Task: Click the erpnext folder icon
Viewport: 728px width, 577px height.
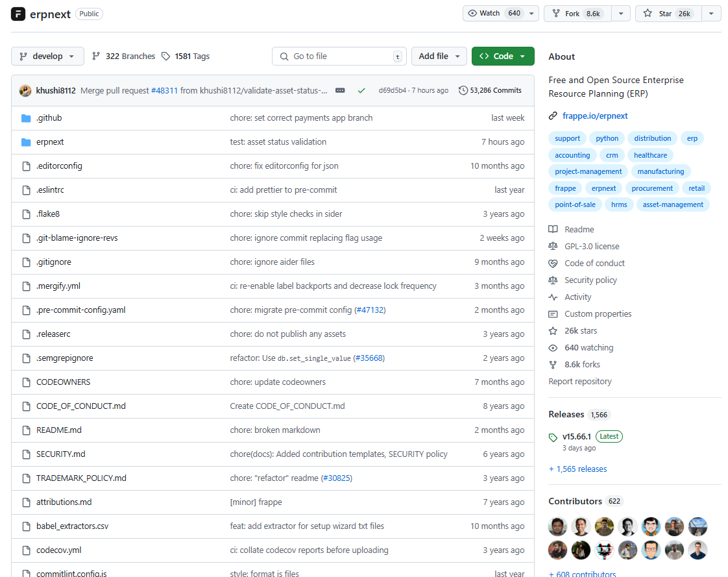Action: [x=26, y=142]
